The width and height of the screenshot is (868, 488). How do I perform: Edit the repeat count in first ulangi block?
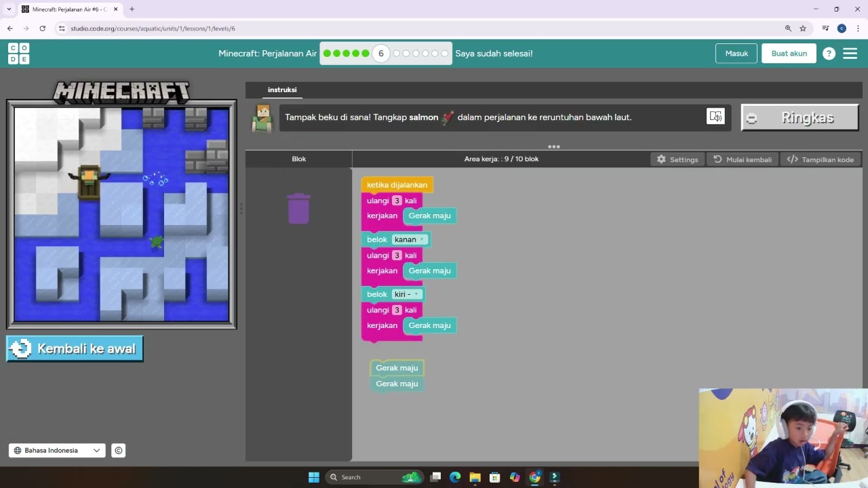[397, 201]
